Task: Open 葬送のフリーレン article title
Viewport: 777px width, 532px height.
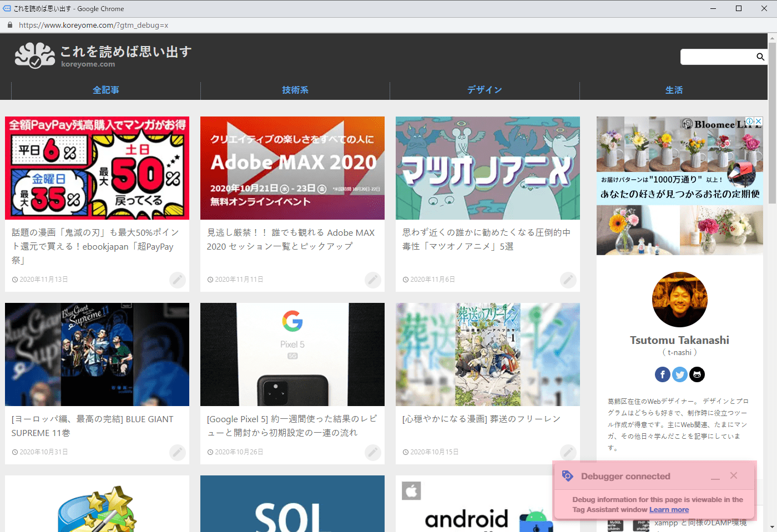Action: (481, 419)
